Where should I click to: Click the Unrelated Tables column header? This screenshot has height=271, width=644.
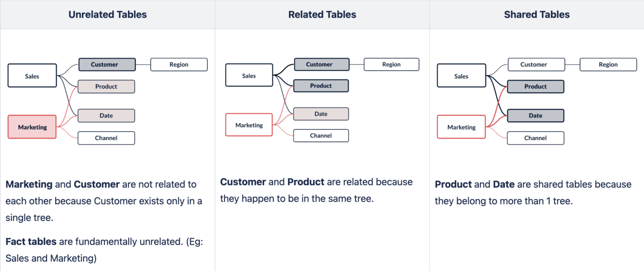[107, 15]
